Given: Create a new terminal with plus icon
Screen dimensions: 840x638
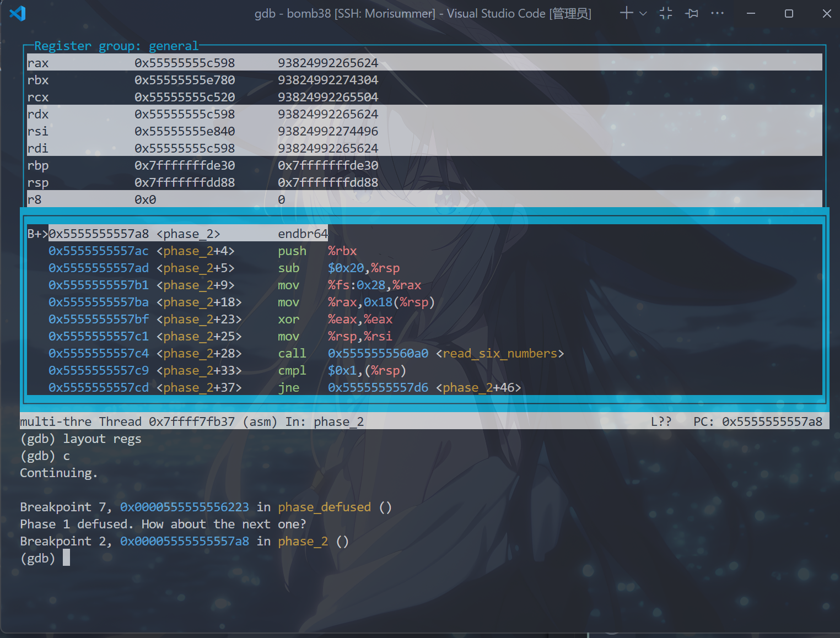Looking at the screenshot, I should click(626, 13).
